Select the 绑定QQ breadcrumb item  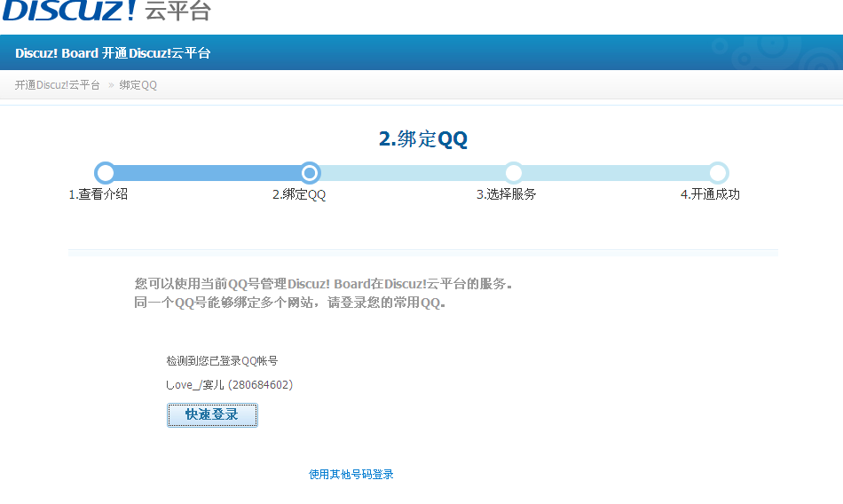138,85
